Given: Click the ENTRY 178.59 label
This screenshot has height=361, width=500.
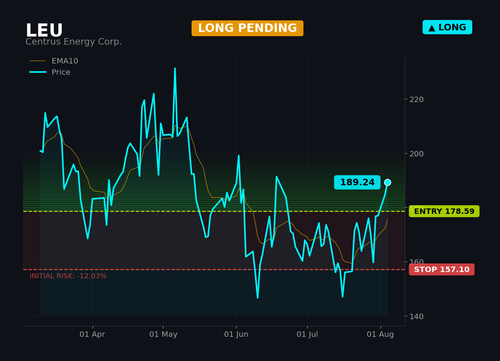Looking at the screenshot, I should 444,211.
